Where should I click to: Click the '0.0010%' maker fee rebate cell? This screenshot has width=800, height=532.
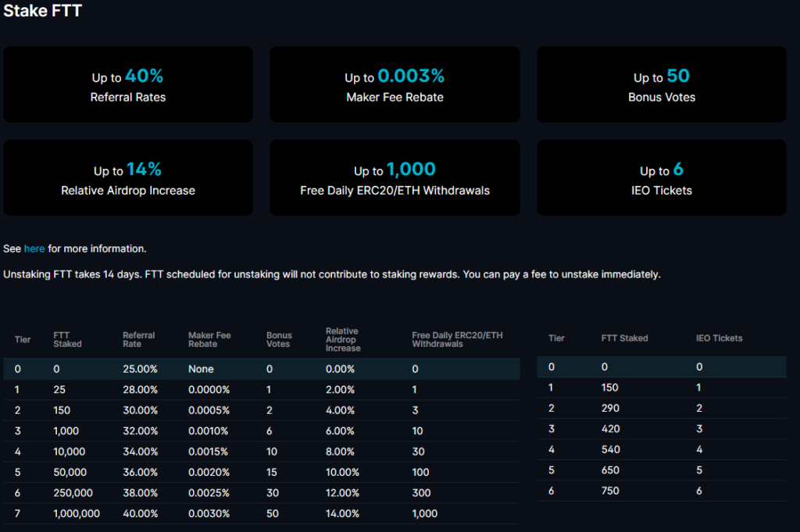208,431
